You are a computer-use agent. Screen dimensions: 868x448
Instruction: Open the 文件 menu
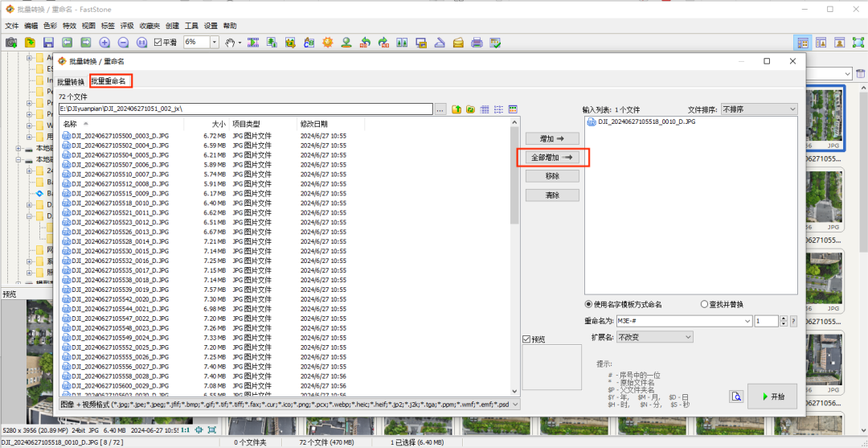[11, 26]
